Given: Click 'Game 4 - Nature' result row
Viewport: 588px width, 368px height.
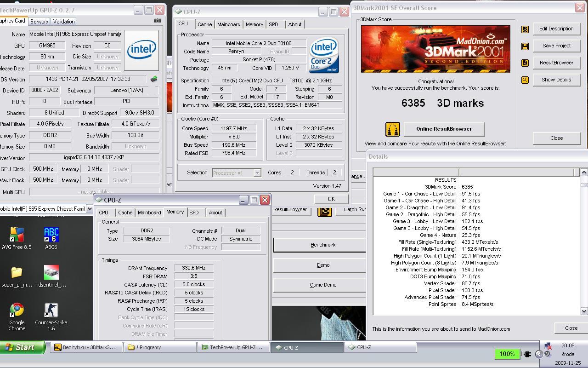Looking at the screenshot, I should coord(450,235).
